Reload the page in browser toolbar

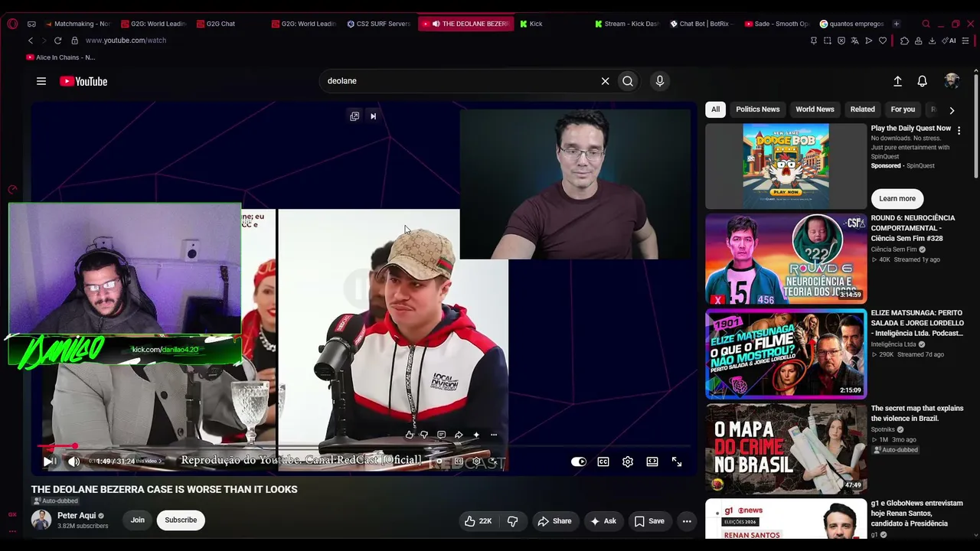pyautogui.click(x=57, y=41)
